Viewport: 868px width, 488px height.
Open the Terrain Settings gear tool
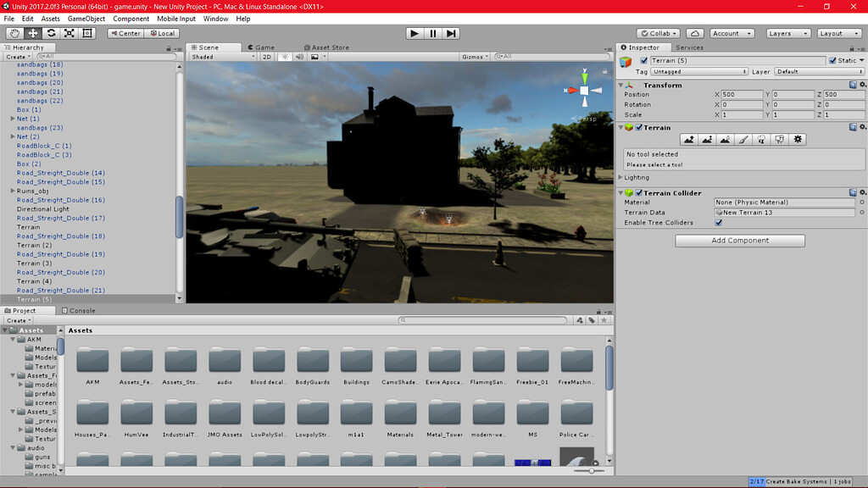pyautogui.click(x=798, y=139)
